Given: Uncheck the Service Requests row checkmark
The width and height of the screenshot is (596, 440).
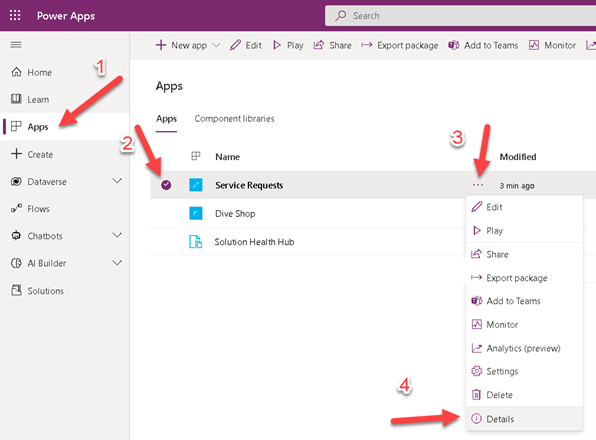Looking at the screenshot, I should point(166,185).
